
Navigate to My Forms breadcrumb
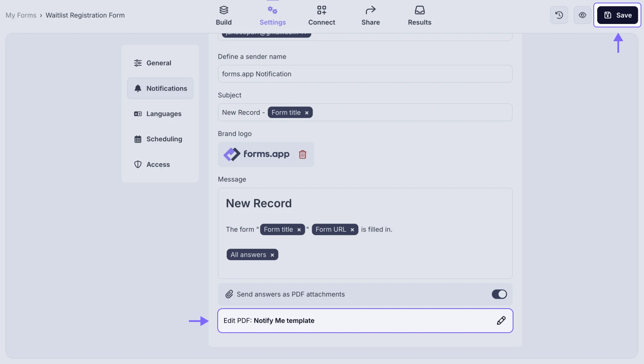pyautogui.click(x=21, y=15)
